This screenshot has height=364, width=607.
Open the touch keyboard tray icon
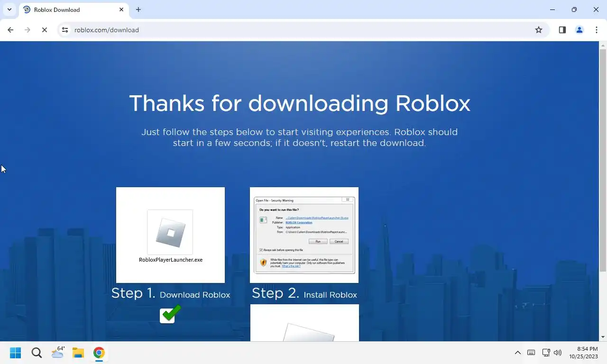[531, 353]
